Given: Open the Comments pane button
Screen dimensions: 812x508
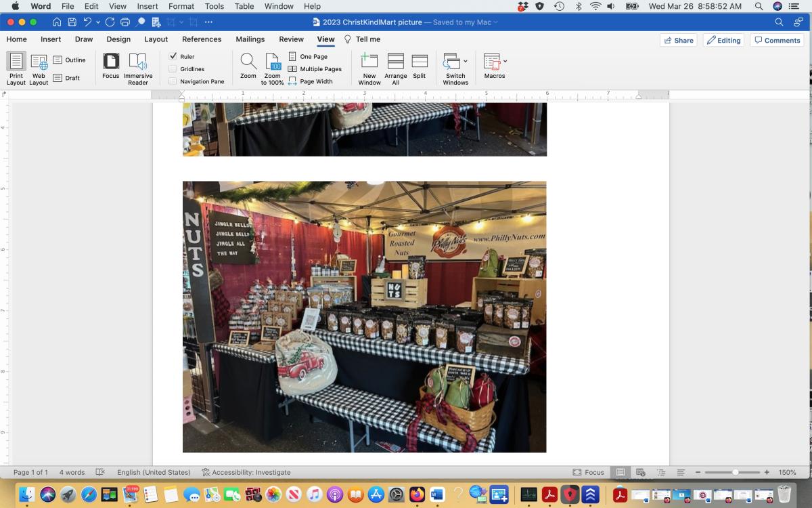Looking at the screenshot, I should [777, 40].
